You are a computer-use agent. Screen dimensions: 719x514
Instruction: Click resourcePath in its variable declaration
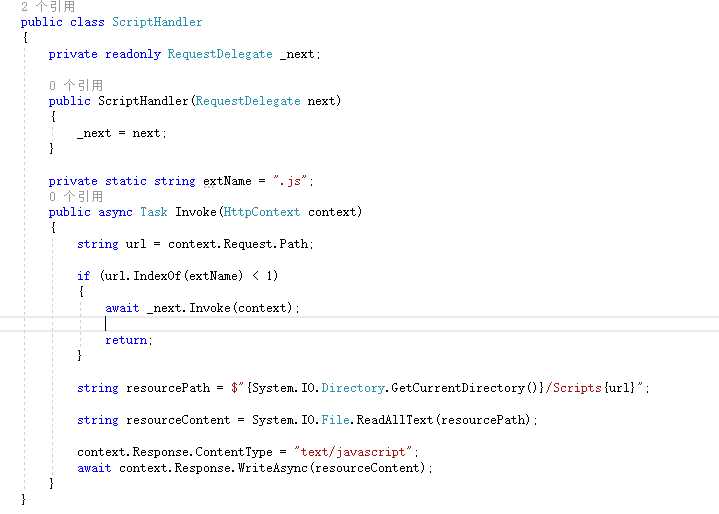pos(168,388)
